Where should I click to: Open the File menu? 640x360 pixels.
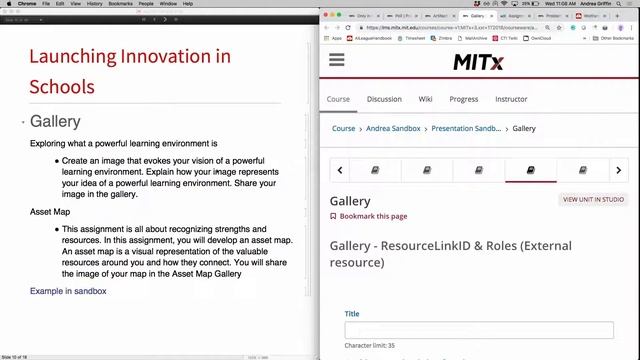(x=46, y=4)
